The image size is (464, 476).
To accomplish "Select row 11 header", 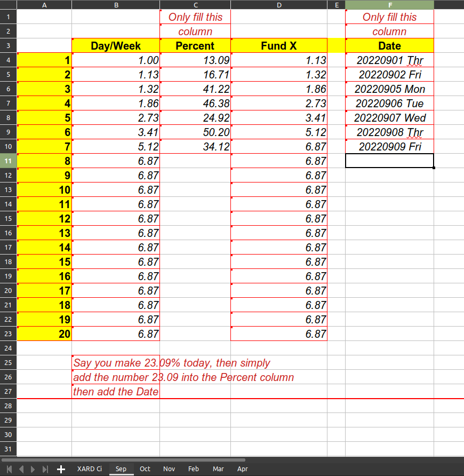I will (8, 161).
